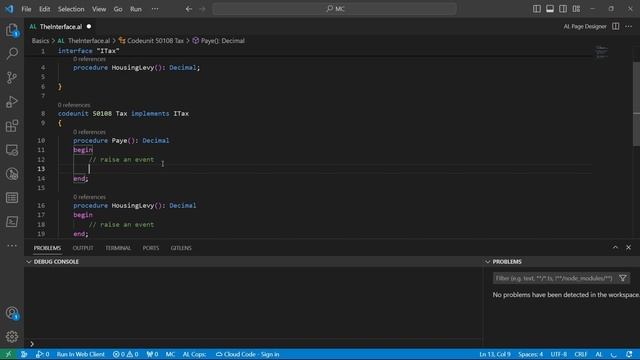
Task: Go forward with the navigation arrow
Action: [202, 9]
